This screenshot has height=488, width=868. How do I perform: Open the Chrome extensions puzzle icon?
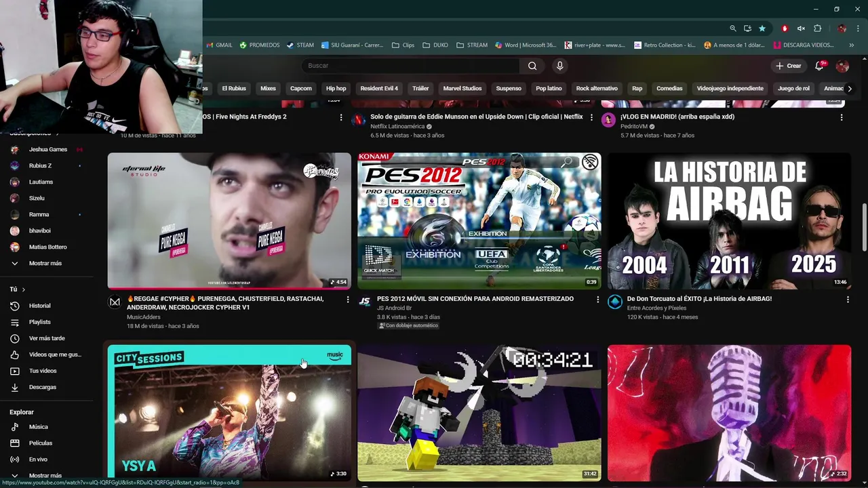click(x=818, y=28)
